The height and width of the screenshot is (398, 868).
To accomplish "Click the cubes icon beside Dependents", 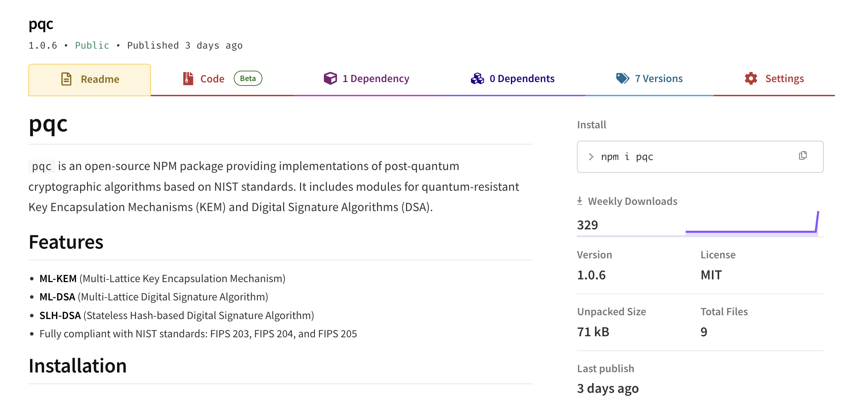I will 478,79.
